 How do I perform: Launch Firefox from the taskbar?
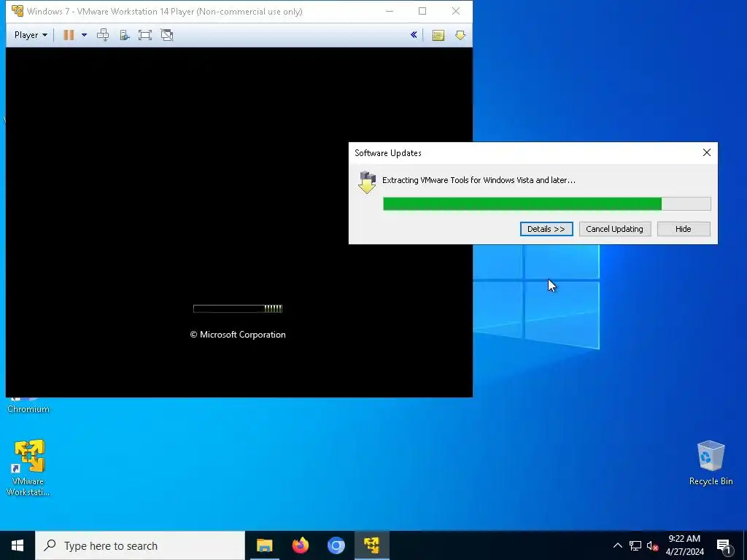click(300, 545)
